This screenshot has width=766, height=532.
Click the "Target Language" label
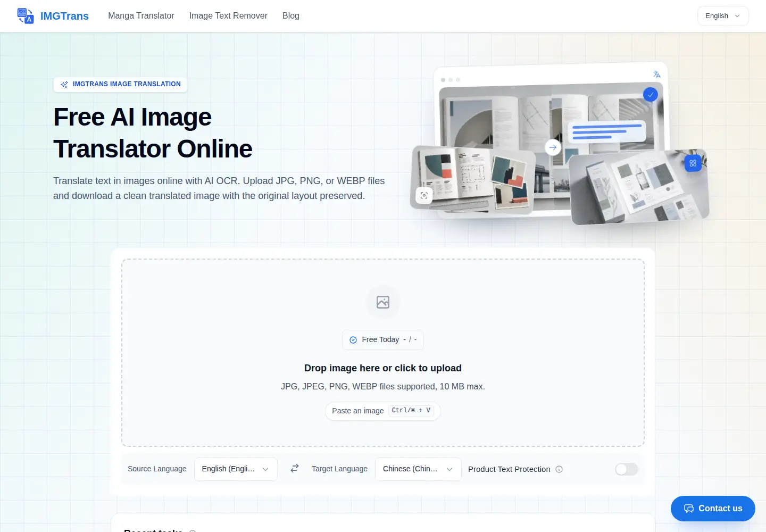pos(339,469)
